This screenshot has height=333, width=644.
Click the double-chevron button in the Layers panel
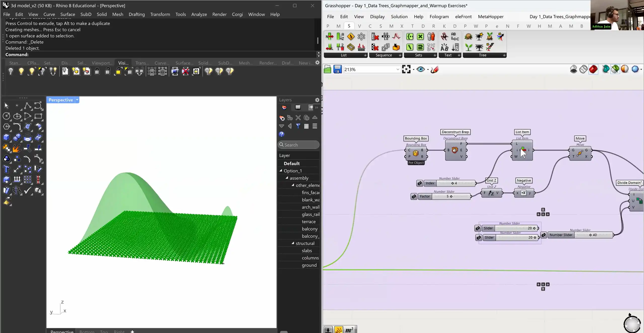tap(317, 108)
